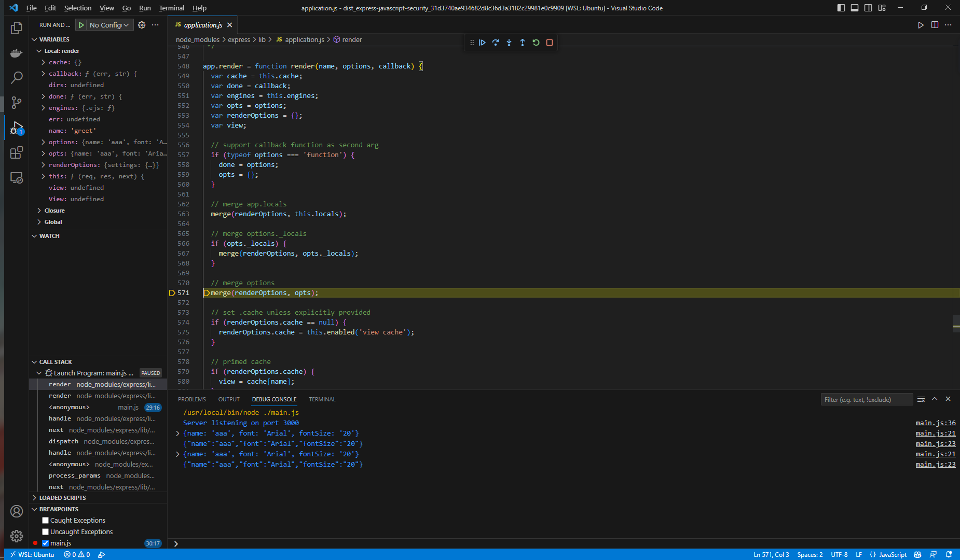This screenshot has width=960, height=560.
Task: Open the Terminal menu
Action: (x=171, y=8)
